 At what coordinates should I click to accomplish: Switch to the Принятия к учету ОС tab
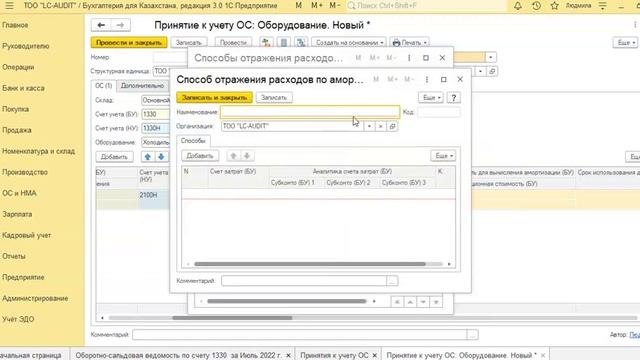pos(334,355)
